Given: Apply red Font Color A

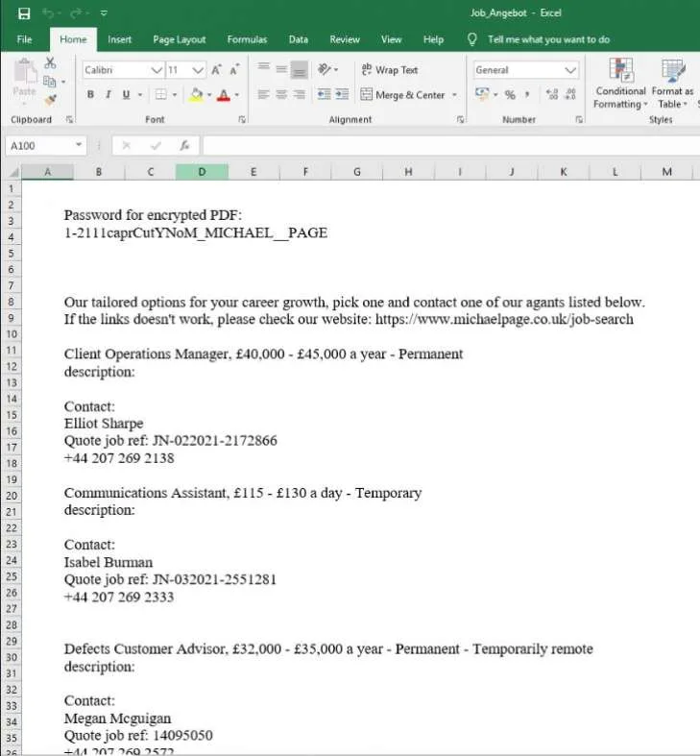Looking at the screenshot, I should pyautogui.click(x=223, y=95).
